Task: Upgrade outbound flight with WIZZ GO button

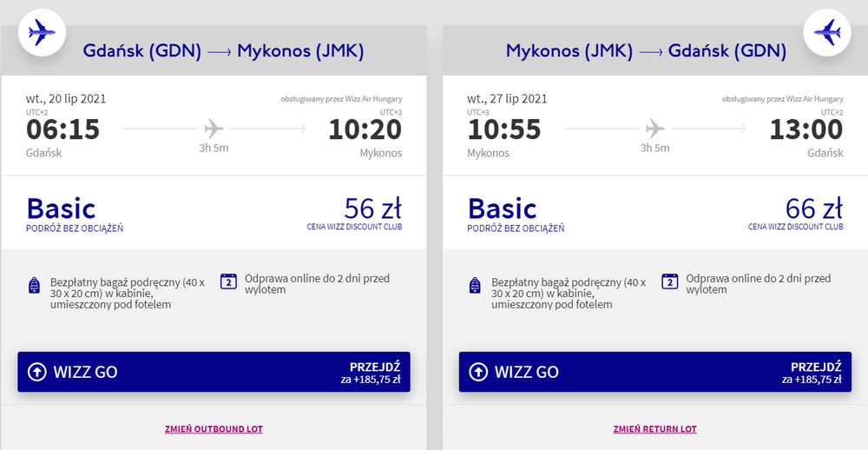Action: tap(214, 372)
